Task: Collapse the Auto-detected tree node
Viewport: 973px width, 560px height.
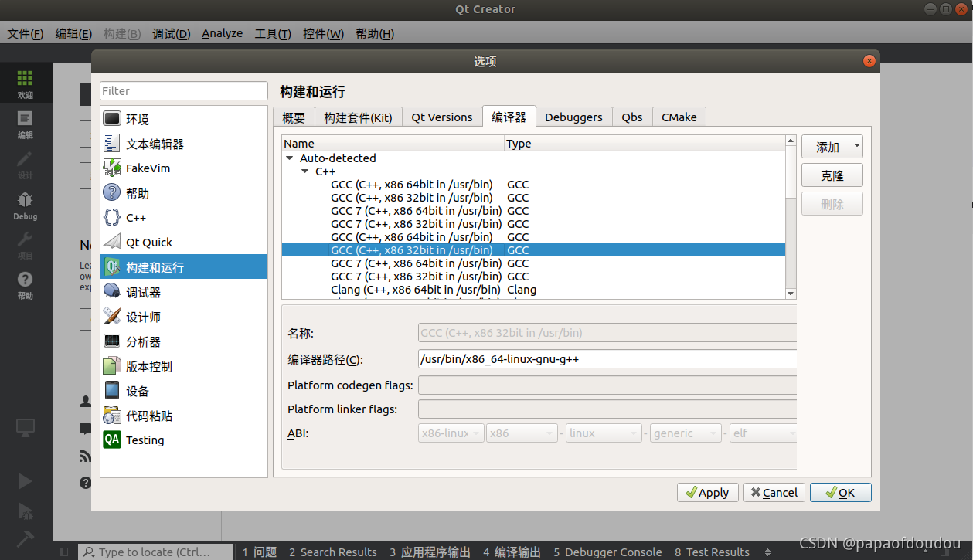Action: point(290,158)
